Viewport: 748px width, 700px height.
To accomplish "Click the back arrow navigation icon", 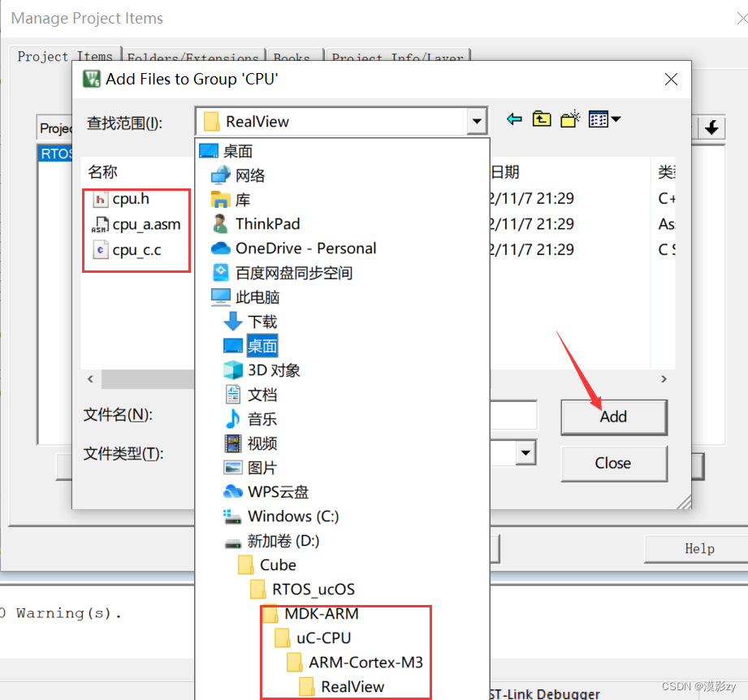I will [x=514, y=119].
